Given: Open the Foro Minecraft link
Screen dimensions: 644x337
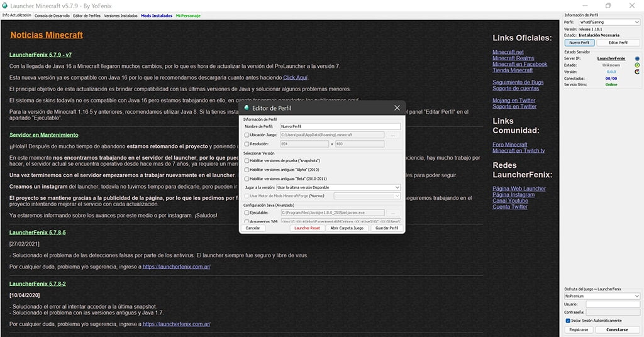Looking at the screenshot, I should 509,145.
